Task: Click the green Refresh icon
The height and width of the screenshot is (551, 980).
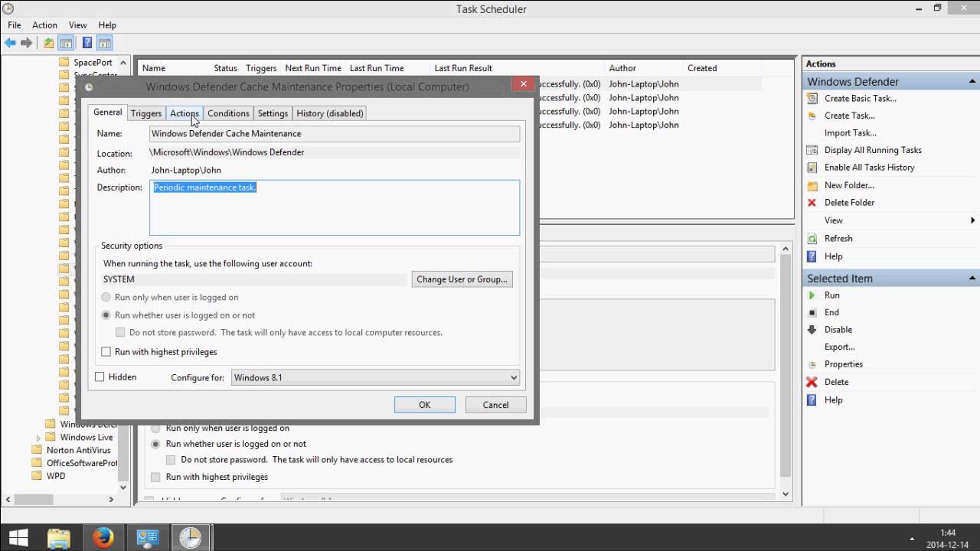Action: pos(812,238)
